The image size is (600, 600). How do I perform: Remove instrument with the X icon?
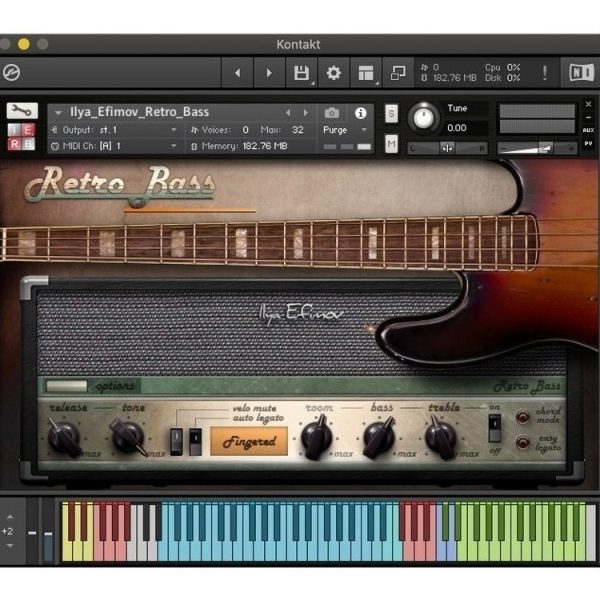coord(589,104)
